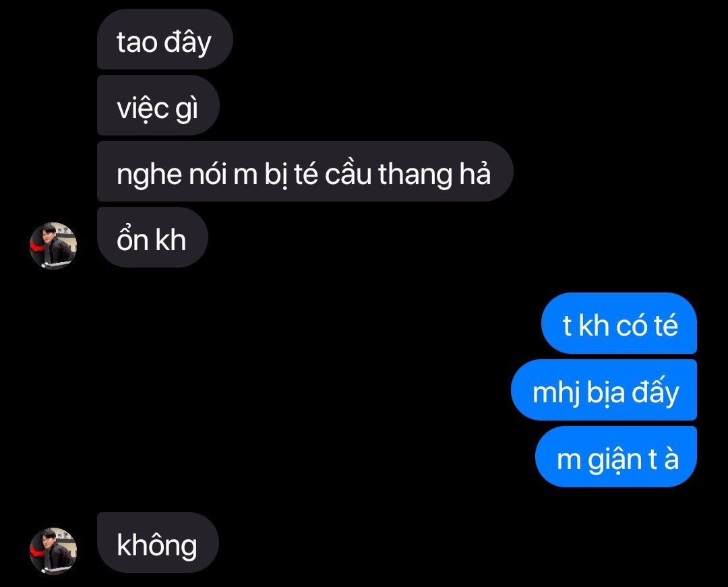Tap the final gray message 'không'
The image size is (728, 587).
click(158, 543)
